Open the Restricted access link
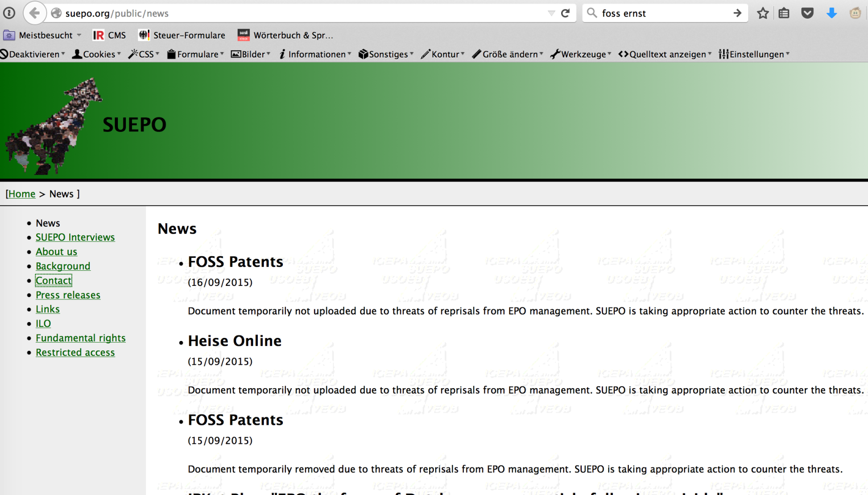 [x=75, y=353]
